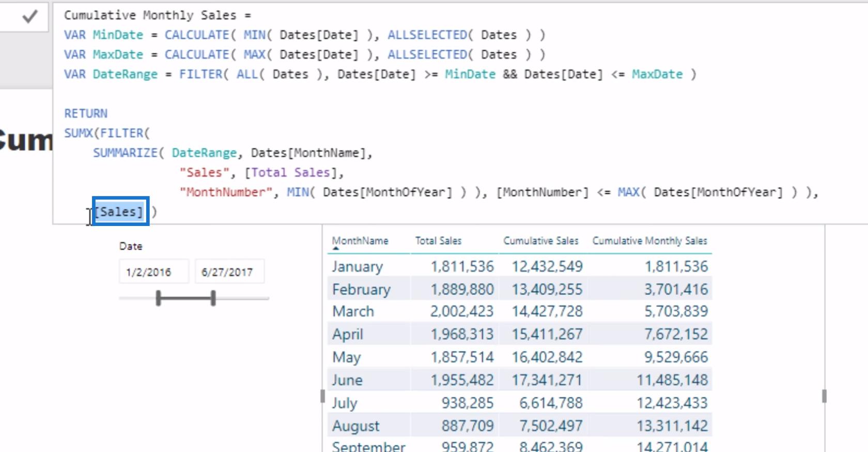Click the Date slicer title
Image resolution: width=868 pixels, height=452 pixels.
[131, 246]
